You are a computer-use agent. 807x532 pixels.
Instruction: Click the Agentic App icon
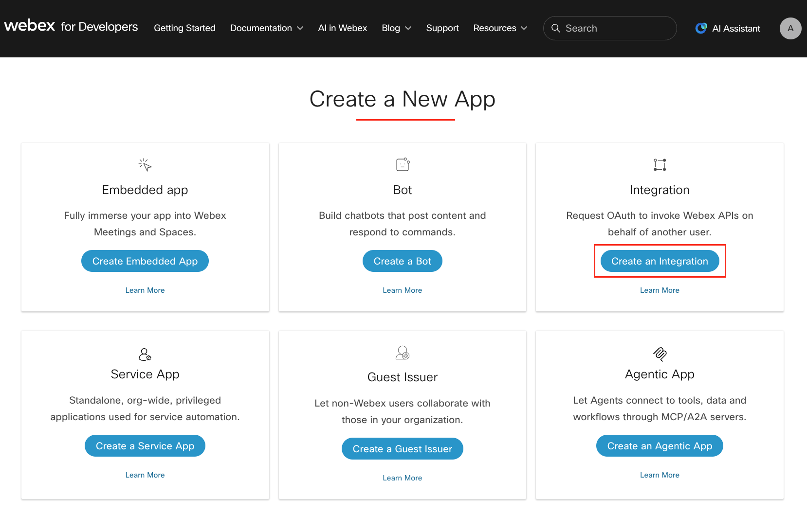660,354
